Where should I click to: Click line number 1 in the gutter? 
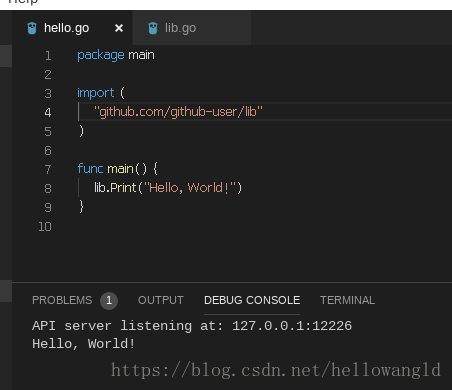point(48,56)
